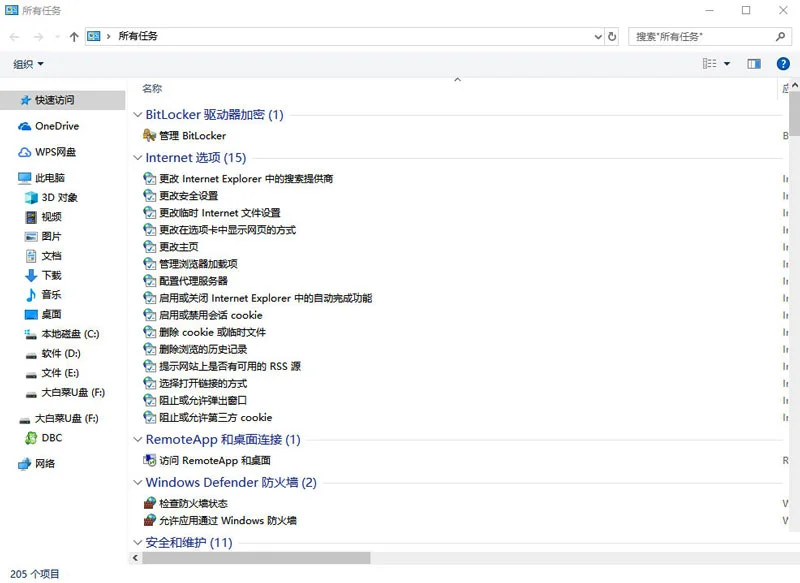The height and width of the screenshot is (583, 800).
Task: Open 允许应用通过 Windows 防火墙
Action: pyautogui.click(x=228, y=520)
